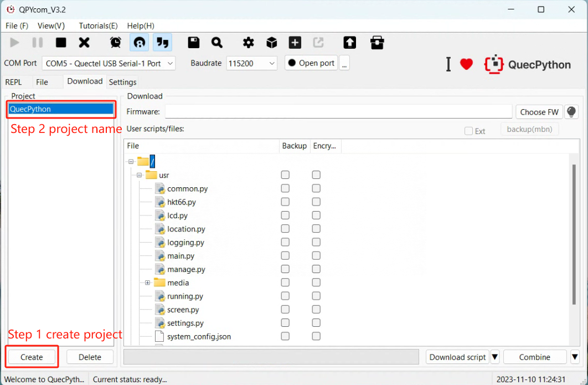Check the Backup box for the usr folder
The image size is (588, 385).
click(285, 175)
